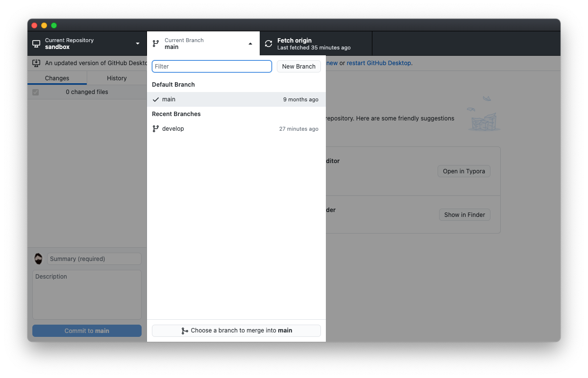
Task: Click the restart GitHub Desktop link
Action: click(378, 63)
